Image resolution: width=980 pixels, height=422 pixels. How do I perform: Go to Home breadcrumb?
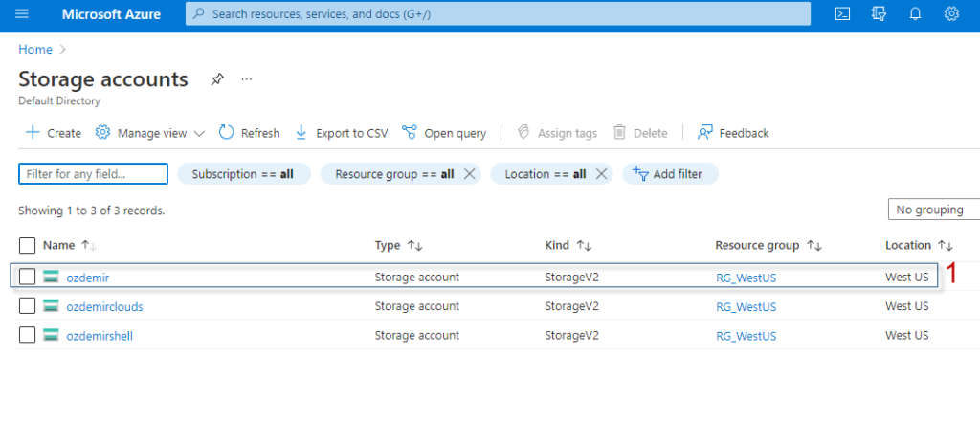click(35, 50)
